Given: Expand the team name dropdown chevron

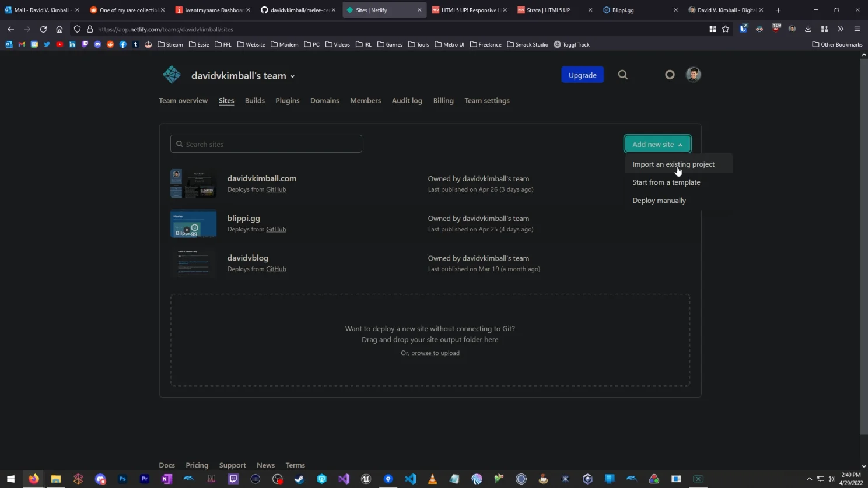Looking at the screenshot, I should pos(292,76).
